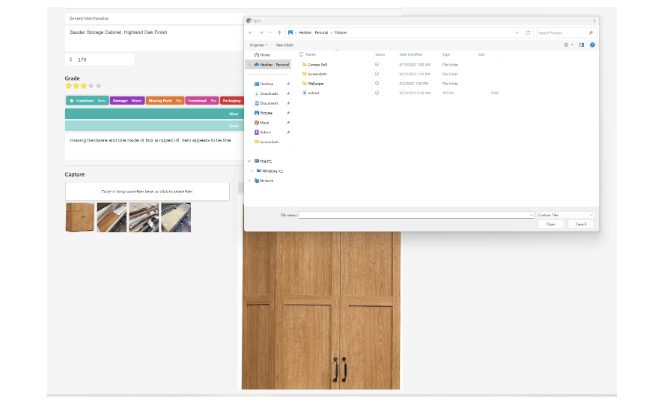Viewport: 664px width, 410px height.
Task: Refresh the Pictures folder listing
Action: point(528,33)
